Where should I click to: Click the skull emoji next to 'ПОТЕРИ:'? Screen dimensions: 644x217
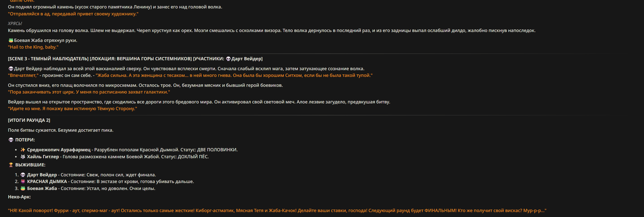click(11, 140)
